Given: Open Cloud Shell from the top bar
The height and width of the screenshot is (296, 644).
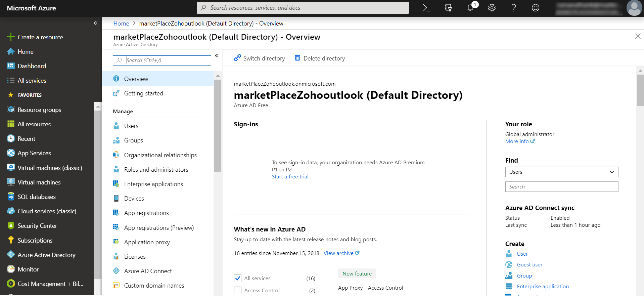Looking at the screenshot, I should (x=426, y=8).
